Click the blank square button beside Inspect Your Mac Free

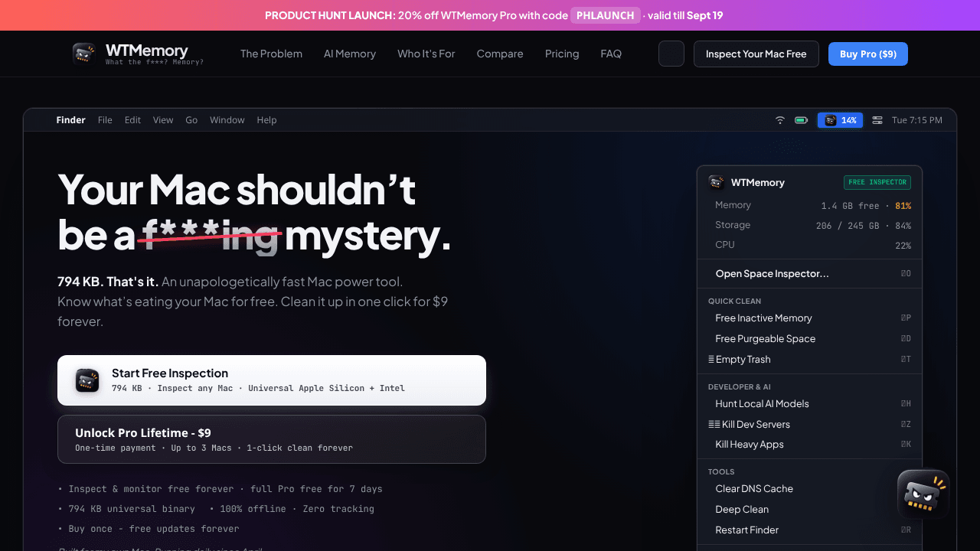(x=671, y=54)
